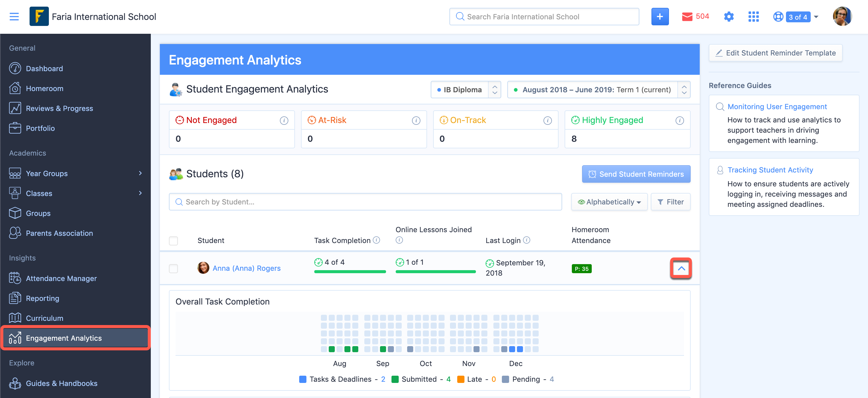Click the Reporting documents icon
The image size is (868, 398).
coord(15,298)
